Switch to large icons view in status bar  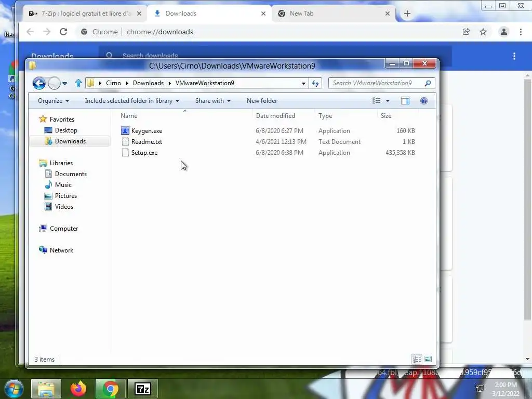(x=428, y=359)
